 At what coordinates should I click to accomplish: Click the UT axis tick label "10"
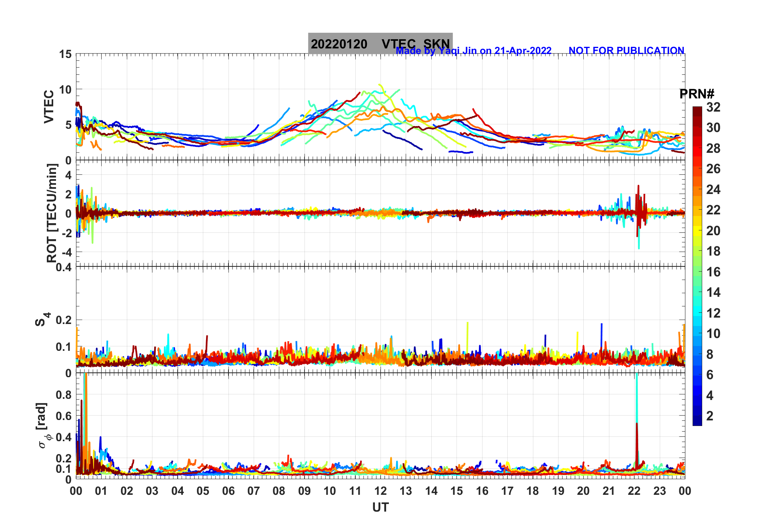330,491
